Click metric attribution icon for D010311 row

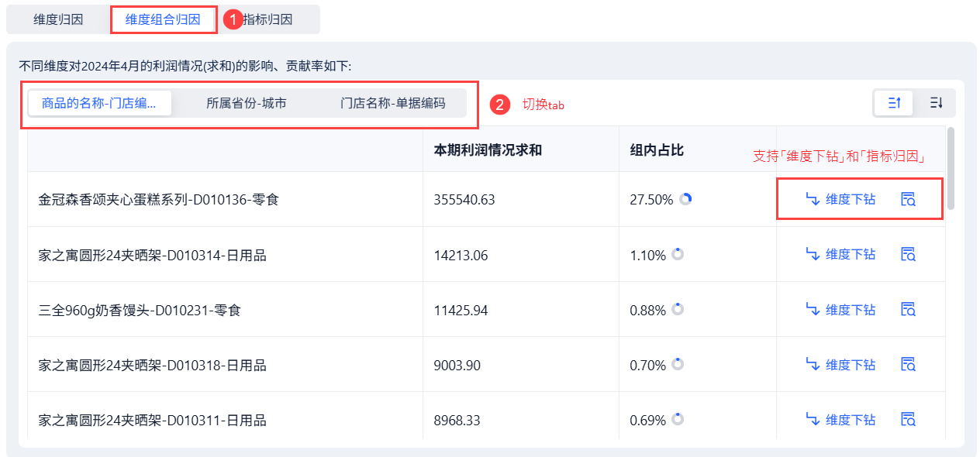pyautogui.click(x=908, y=419)
